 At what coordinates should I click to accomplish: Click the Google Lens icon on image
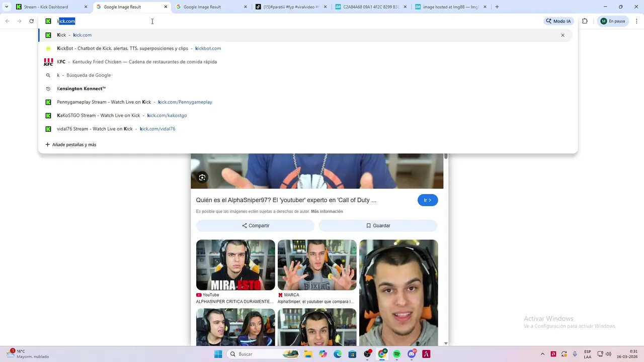pos(202,177)
